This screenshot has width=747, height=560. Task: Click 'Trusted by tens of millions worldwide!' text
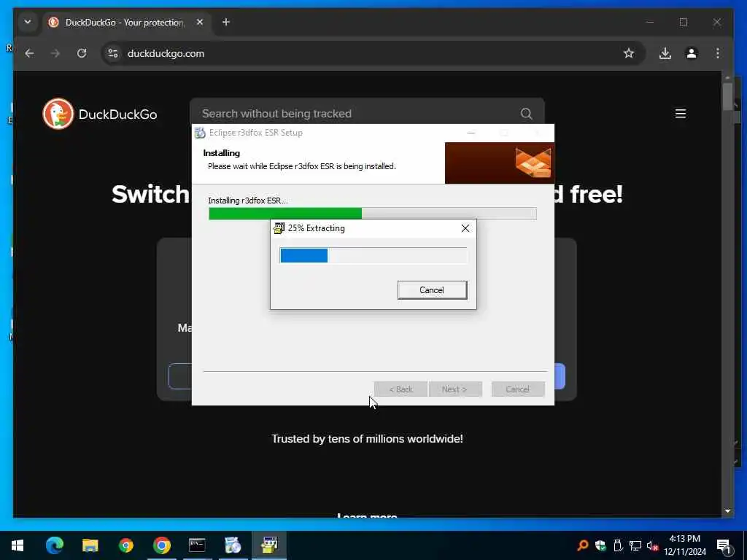(x=368, y=438)
